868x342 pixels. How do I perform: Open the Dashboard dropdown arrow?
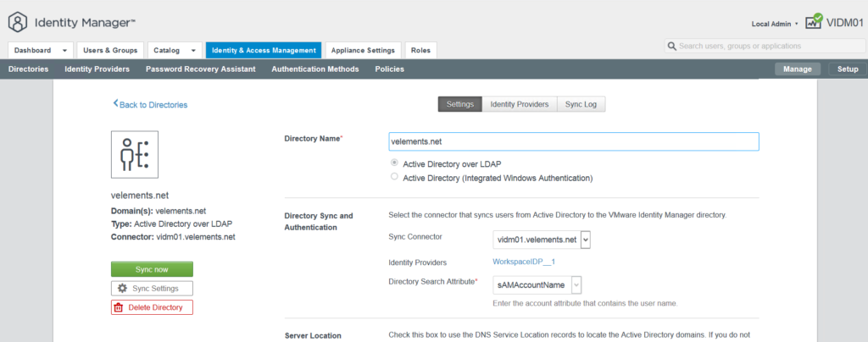pyautogui.click(x=64, y=50)
